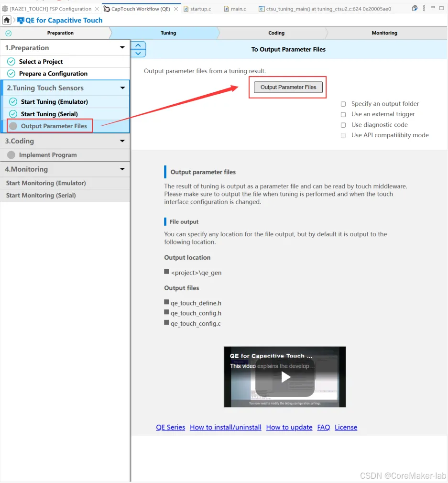The width and height of the screenshot is (448, 483).
Task: Click the home icon in breadcrumb
Action: pyautogui.click(x=7, y=21)
